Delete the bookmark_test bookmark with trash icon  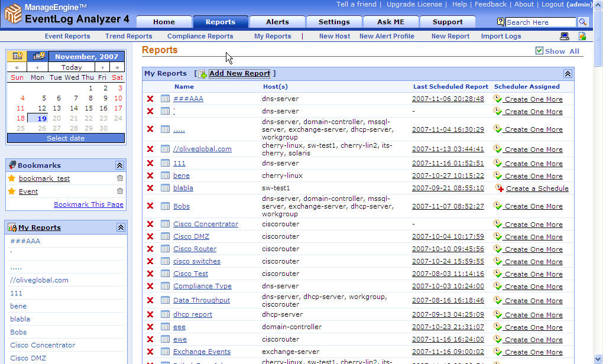[x=120, y=178]
